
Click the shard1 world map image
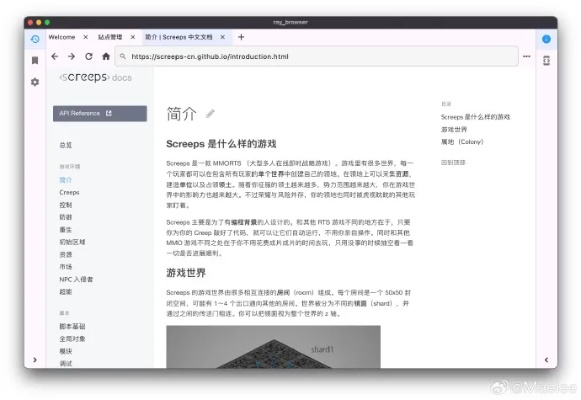(273, 347)
